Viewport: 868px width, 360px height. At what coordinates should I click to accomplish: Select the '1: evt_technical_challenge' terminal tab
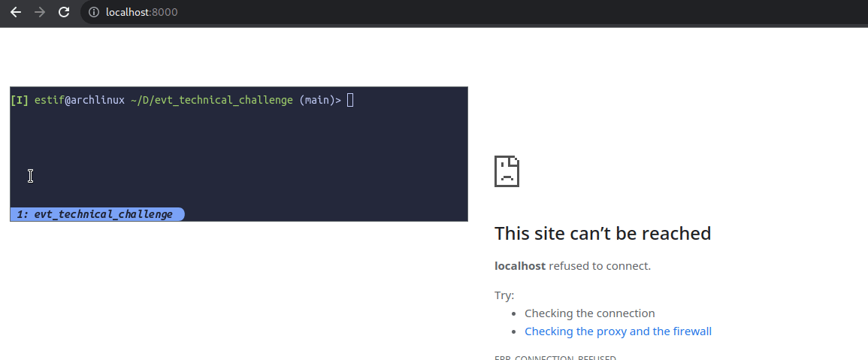(x=98, y=214)
